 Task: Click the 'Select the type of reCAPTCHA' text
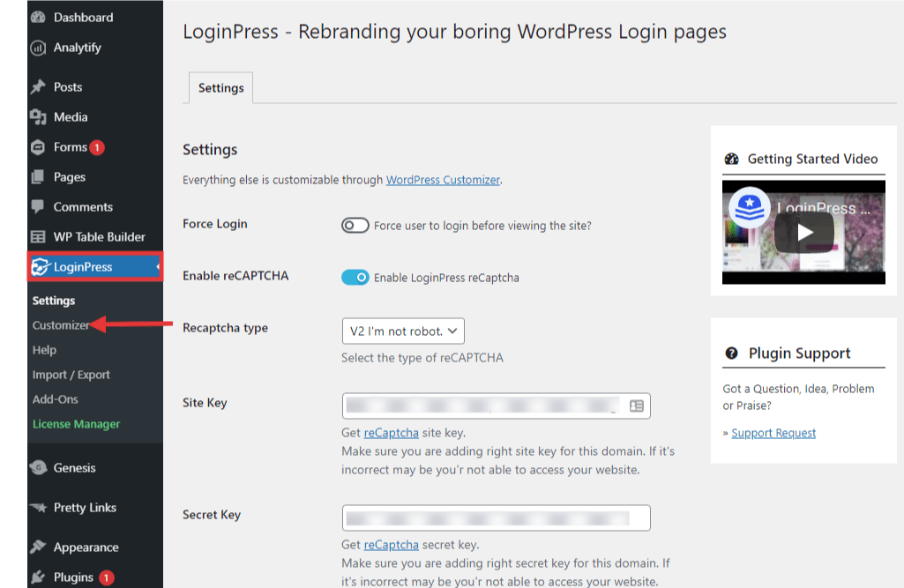click(422, 358)
